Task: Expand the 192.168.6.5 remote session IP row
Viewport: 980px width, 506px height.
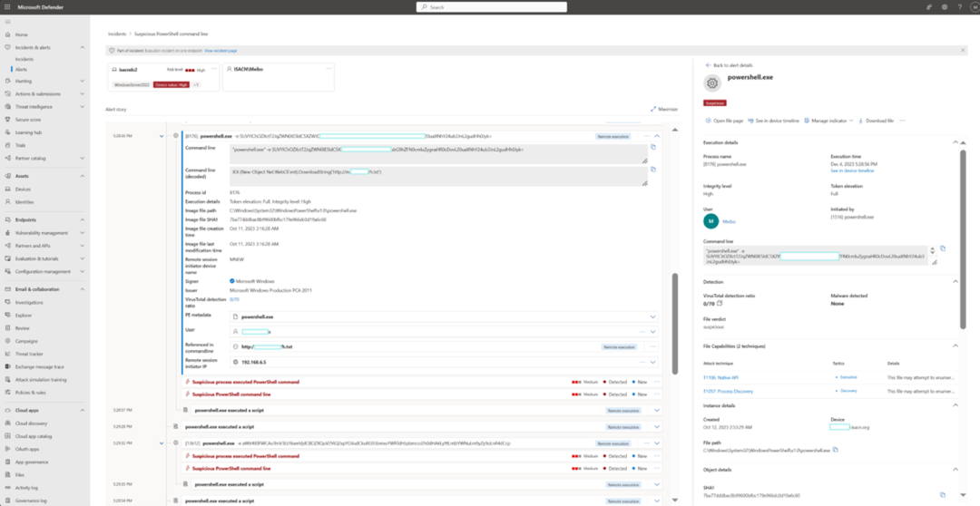Action: (x=653, y=362)
